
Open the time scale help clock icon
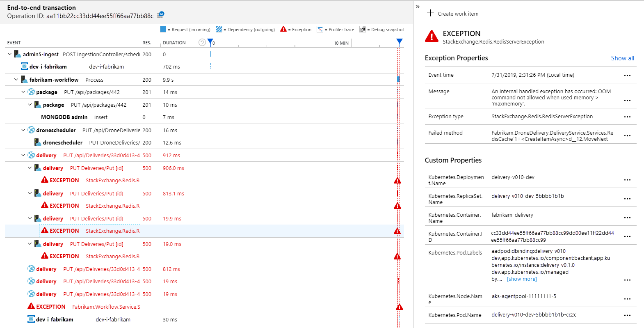202,42
